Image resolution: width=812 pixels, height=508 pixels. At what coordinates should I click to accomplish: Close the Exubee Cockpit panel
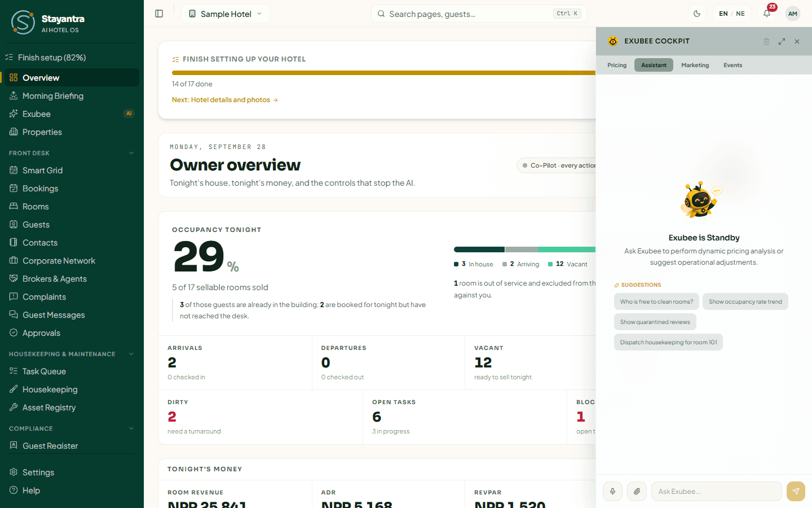(797, 41)
